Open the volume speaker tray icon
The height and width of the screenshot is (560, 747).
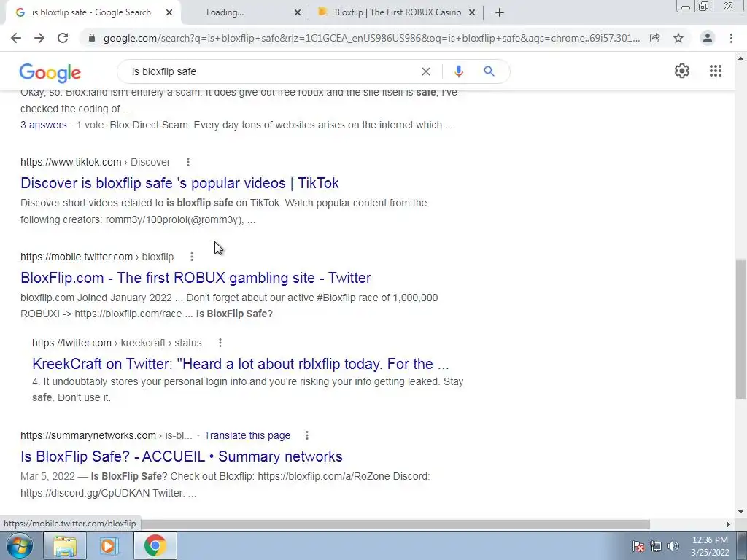click(673, 546)
